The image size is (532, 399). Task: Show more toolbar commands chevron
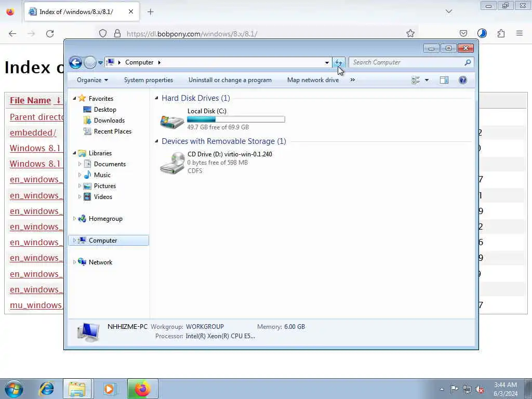click(353, 80)
